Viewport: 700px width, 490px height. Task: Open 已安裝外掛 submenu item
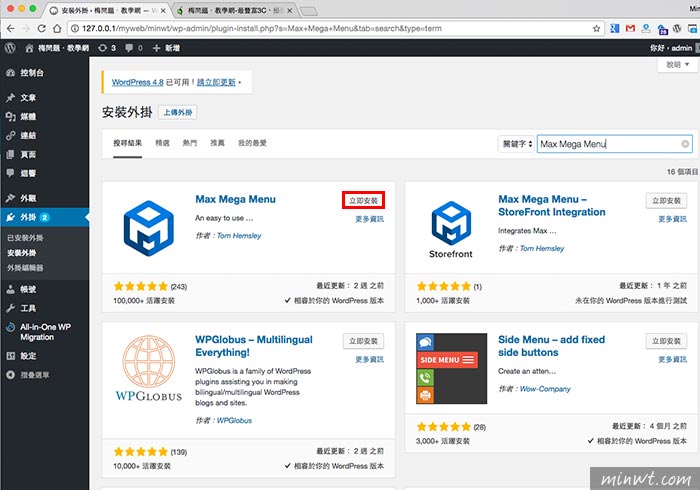[25, 238]
